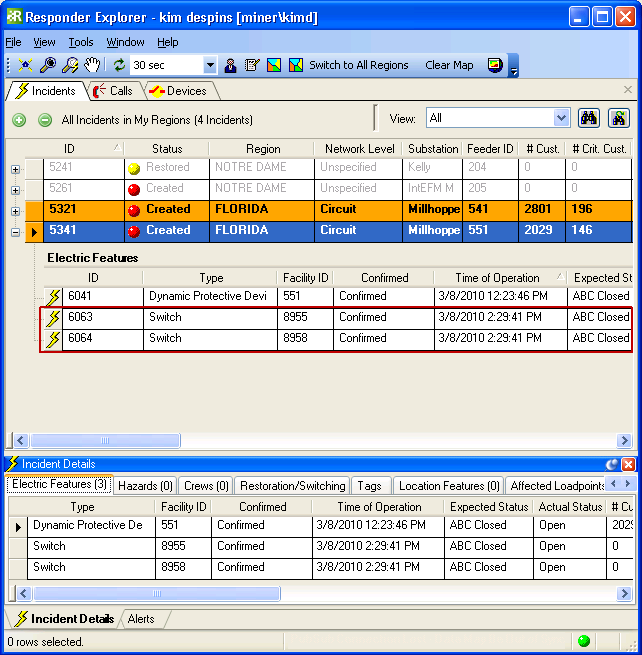Open the refresh interval 30 sec dropdown

[x=210, y=65]
